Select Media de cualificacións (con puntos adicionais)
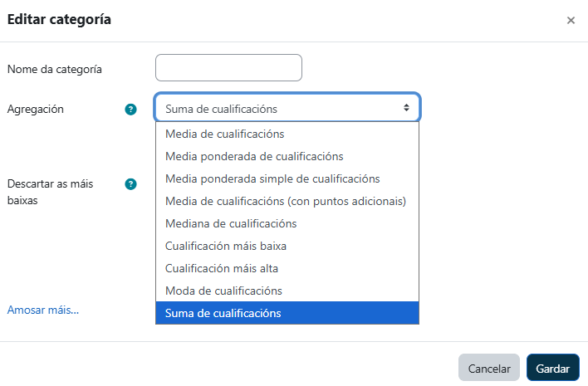The height and width of the screenshot is (386, 588). click(x=286, y=201)
